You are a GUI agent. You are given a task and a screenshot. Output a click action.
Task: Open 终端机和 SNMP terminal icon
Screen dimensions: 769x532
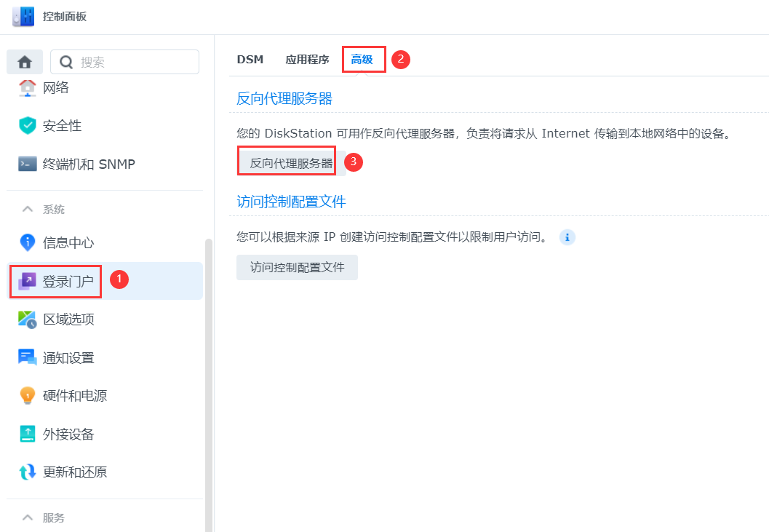[27, 164]
